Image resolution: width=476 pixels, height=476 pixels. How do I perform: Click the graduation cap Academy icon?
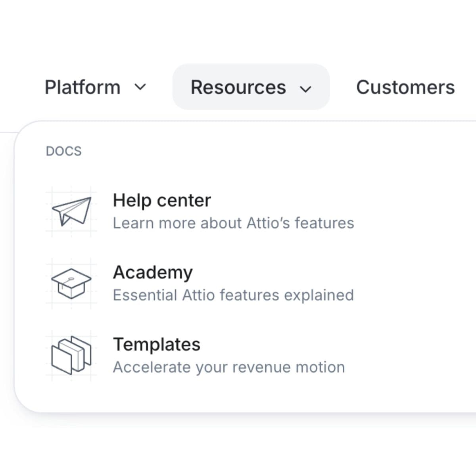(x=71, y=284)
